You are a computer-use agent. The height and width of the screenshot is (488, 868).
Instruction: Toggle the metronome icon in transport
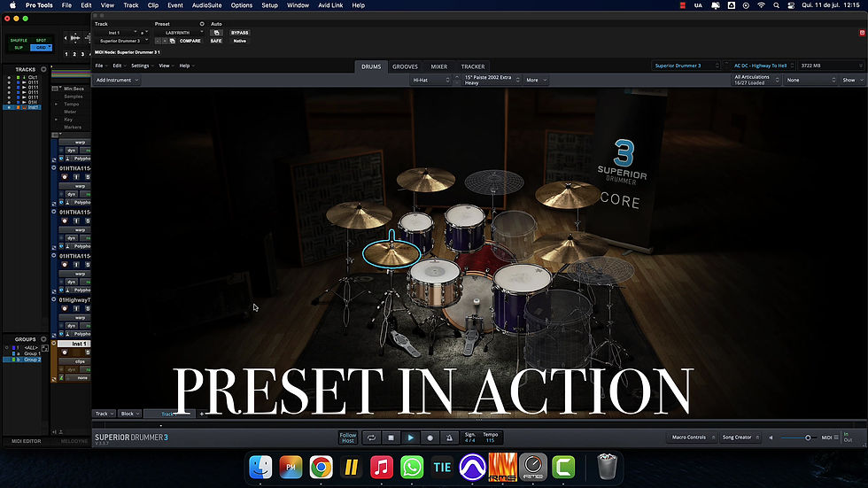[x=450, y=438]
